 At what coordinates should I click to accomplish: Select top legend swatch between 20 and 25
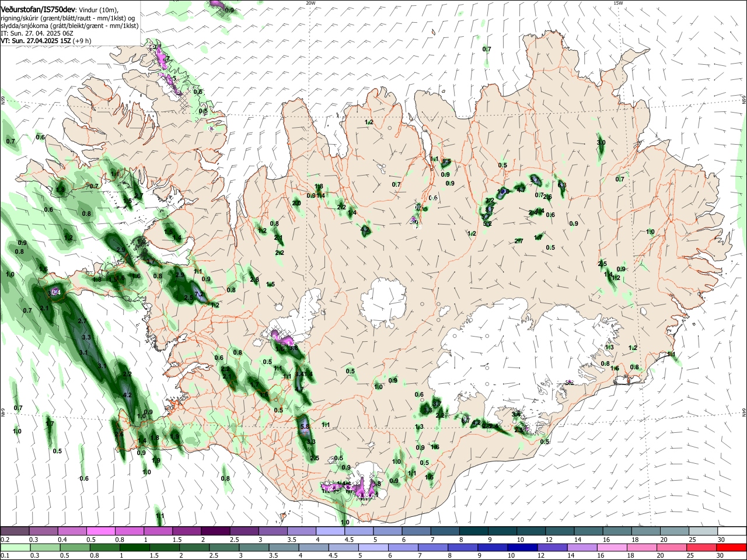coord(675,531)
